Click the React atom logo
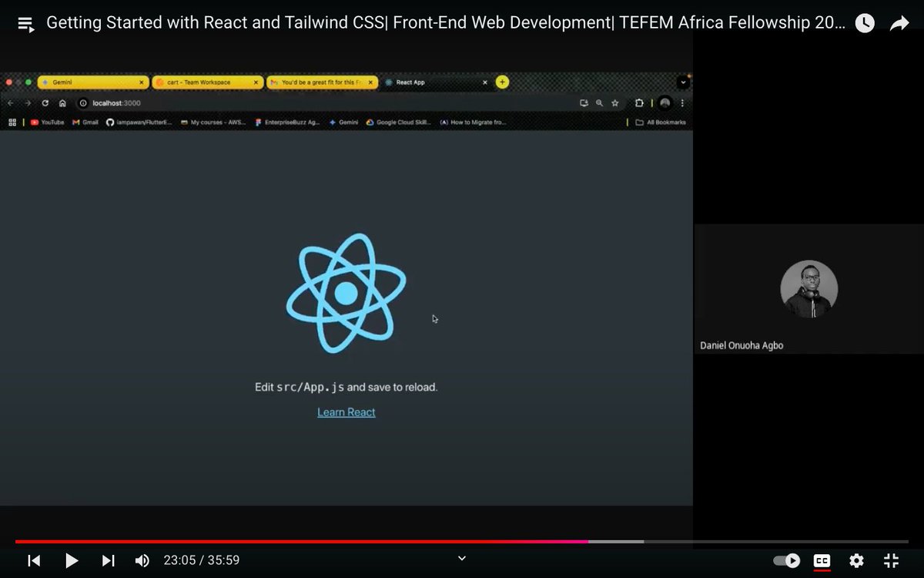Screen dimensions: 924x578 [346, 294]
